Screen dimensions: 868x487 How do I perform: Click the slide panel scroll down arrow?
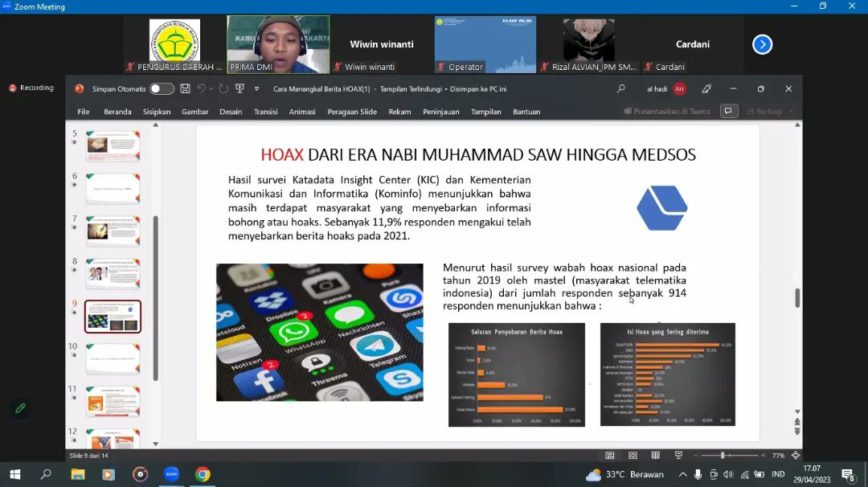click(x=156, y=444)
